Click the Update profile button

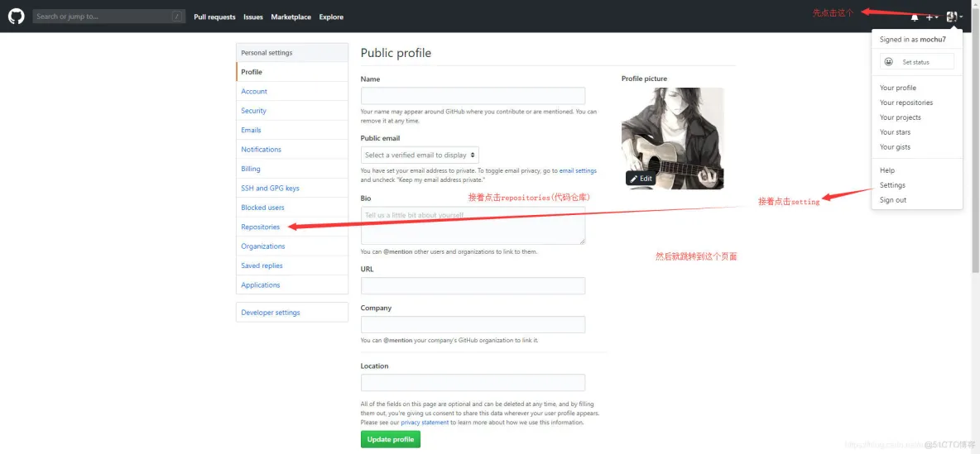[391, 439]
